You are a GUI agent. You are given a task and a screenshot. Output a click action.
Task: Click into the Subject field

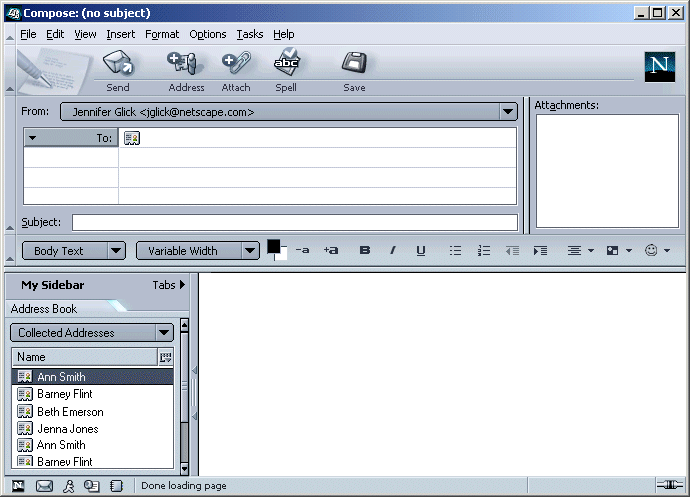point(294,222)
